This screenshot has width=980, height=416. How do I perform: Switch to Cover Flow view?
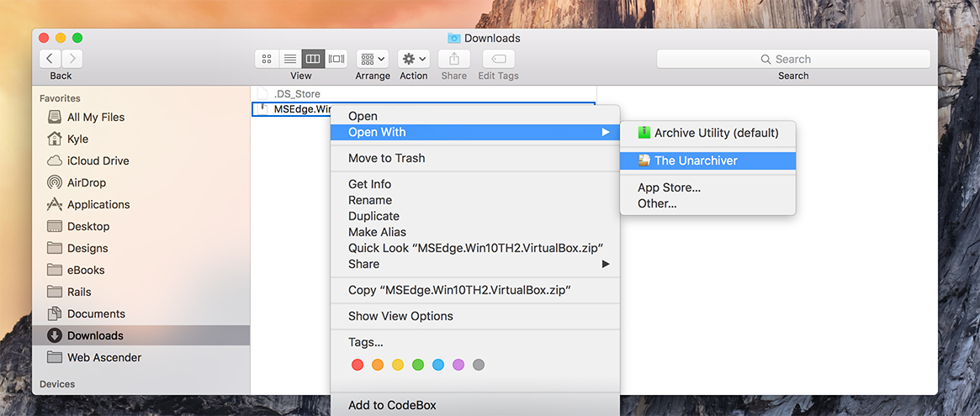click(336, 59)
